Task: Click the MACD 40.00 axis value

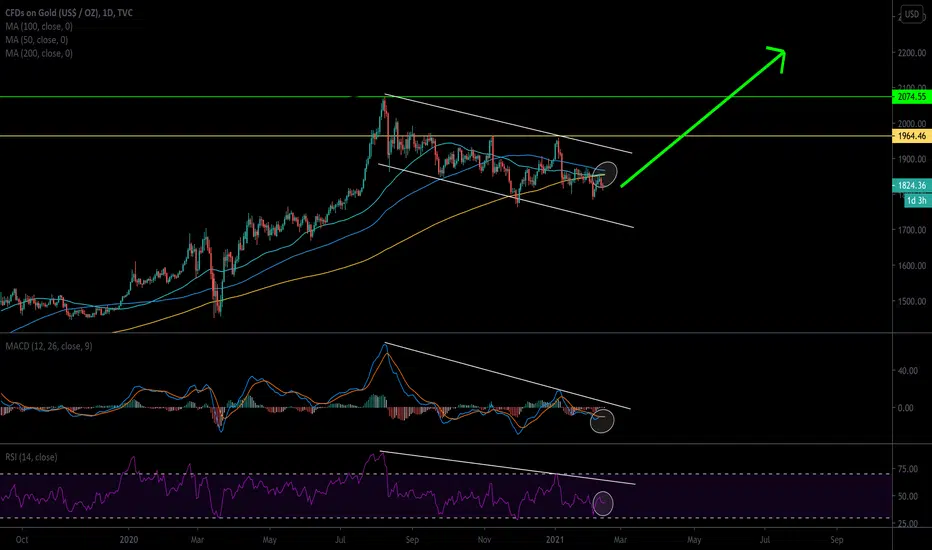Action: pyautogui.click(x=907, y=371)
